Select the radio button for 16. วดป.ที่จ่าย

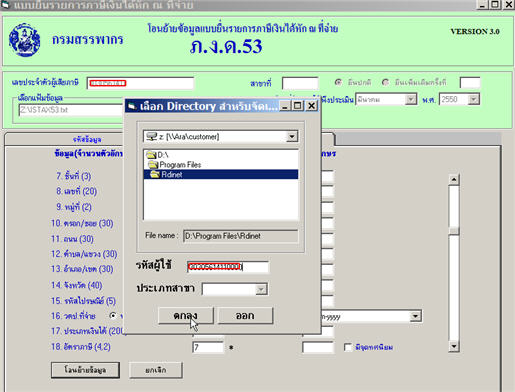(113, 315)
